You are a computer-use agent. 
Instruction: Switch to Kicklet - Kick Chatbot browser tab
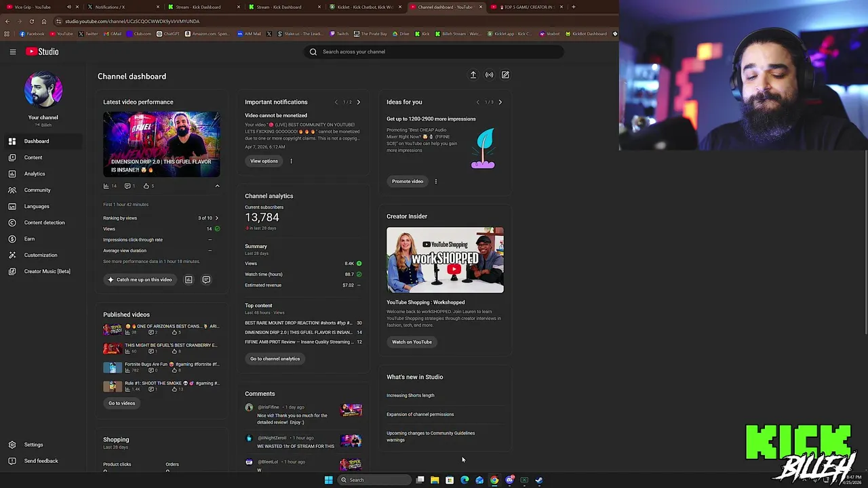(366, 7)
